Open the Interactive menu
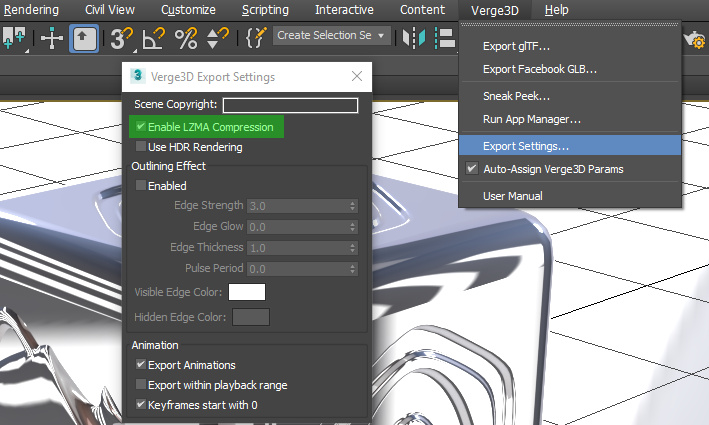Viewport: 709px width, 425px height. 345,9
